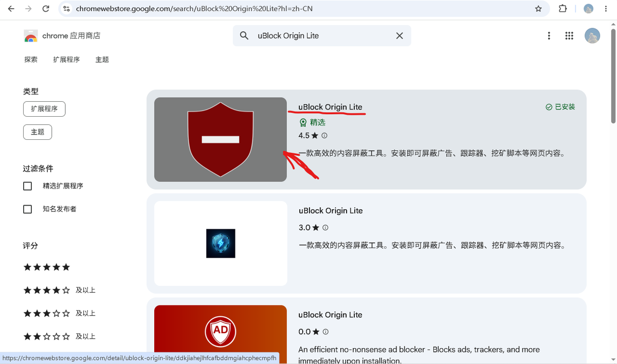Click the 3.0 rating text
617x364 pixels.
point(304,228)
